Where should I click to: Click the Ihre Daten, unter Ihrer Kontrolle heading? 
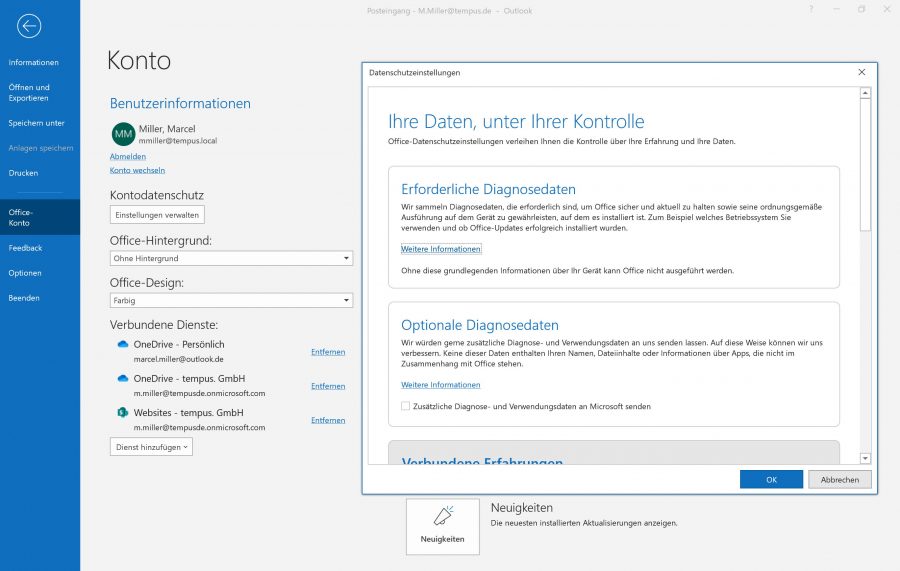click(x=516, y=122)
